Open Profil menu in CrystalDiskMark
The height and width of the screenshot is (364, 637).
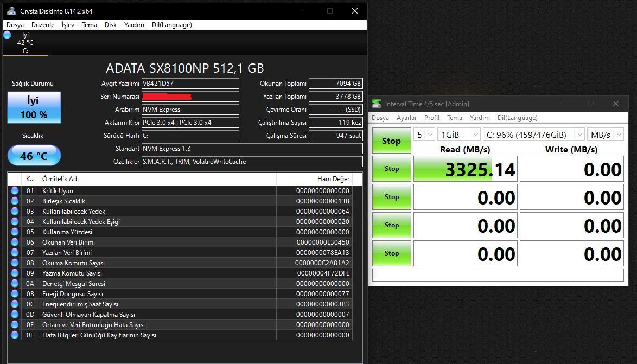click(432, 117)
